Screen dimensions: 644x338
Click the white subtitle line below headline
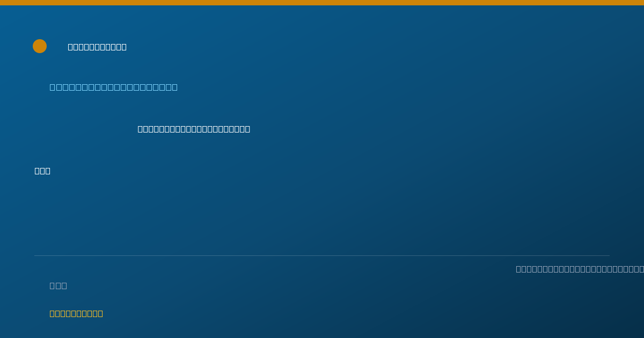[x=194, y=129]
